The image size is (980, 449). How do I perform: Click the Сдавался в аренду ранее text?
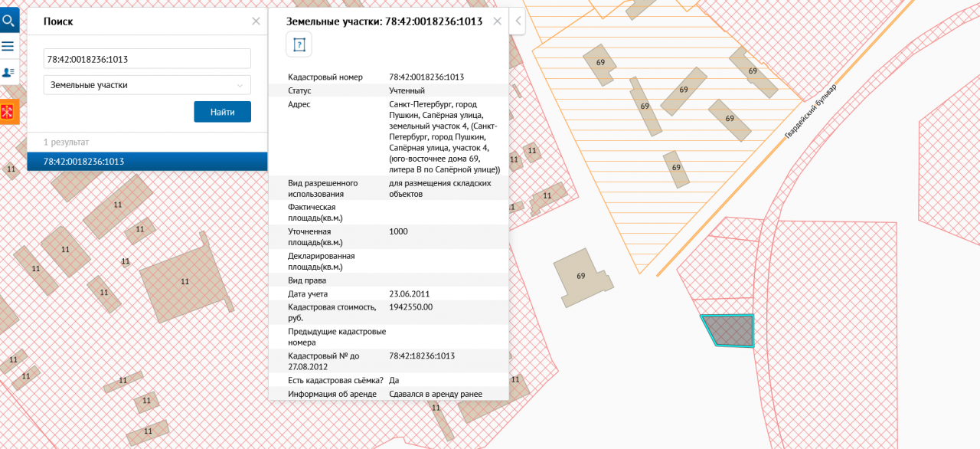(x=436, y=394)
